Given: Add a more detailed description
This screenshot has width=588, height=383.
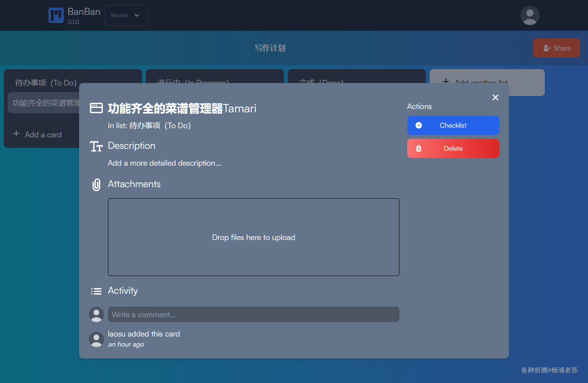Looking at the screenshot, I should click(x=165, y=163).
